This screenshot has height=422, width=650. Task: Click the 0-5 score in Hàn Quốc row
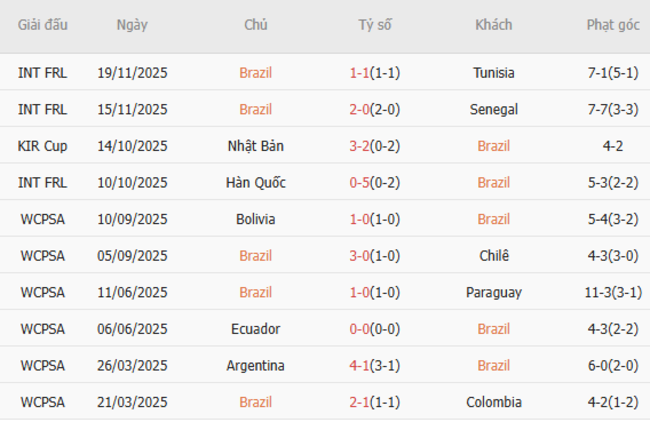(x=360, y=182)
